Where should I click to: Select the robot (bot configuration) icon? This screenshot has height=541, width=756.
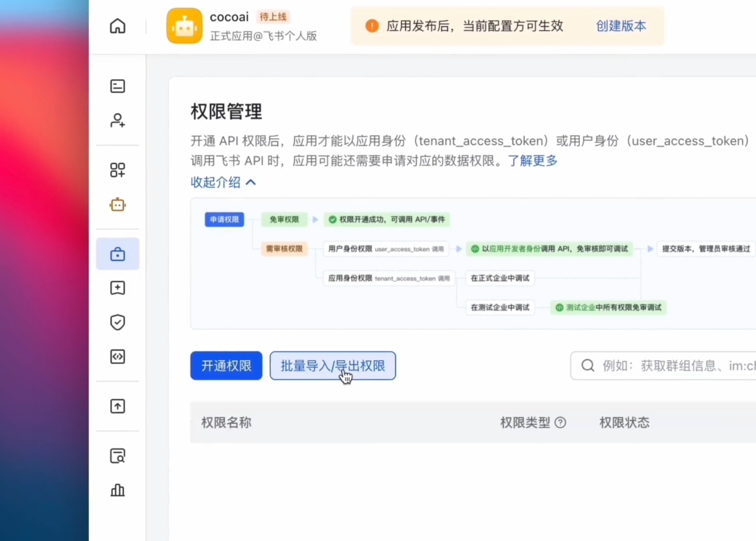click(x=117, y=205)
